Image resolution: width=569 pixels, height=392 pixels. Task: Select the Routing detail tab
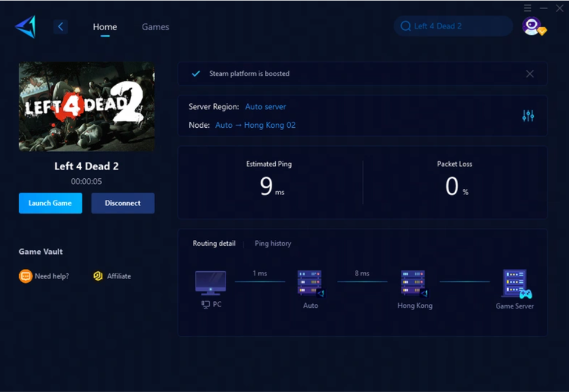[214, 243]
